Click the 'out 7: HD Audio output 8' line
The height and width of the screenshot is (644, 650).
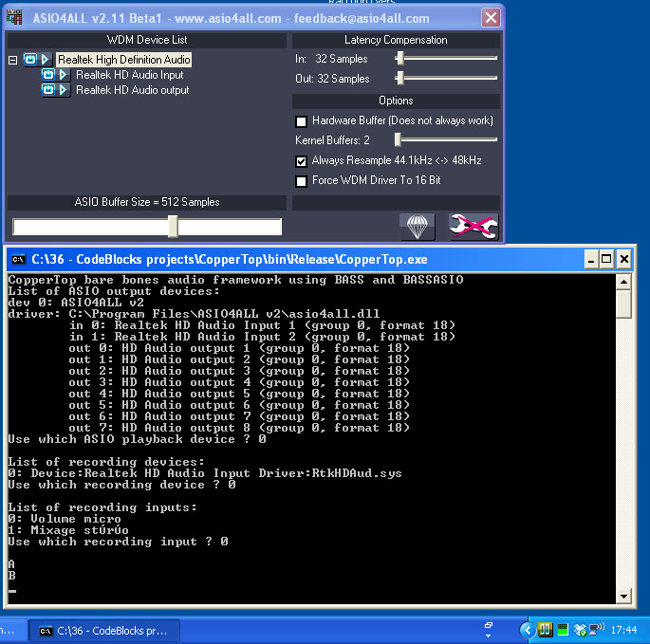(x=239, y=428)
